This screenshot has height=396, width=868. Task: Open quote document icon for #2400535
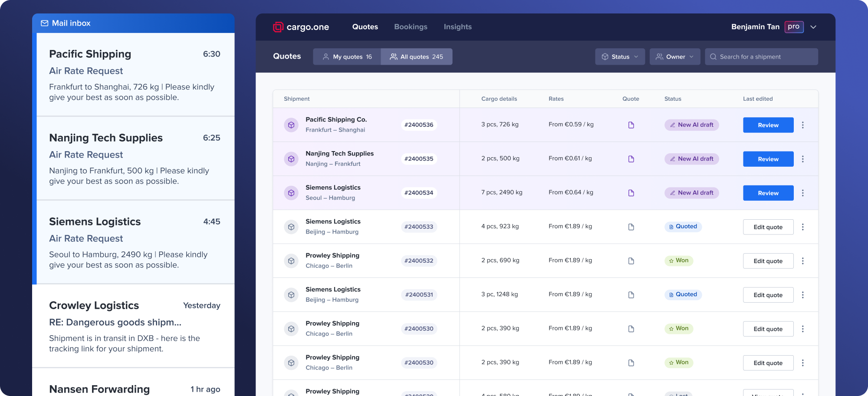[631, 159]
